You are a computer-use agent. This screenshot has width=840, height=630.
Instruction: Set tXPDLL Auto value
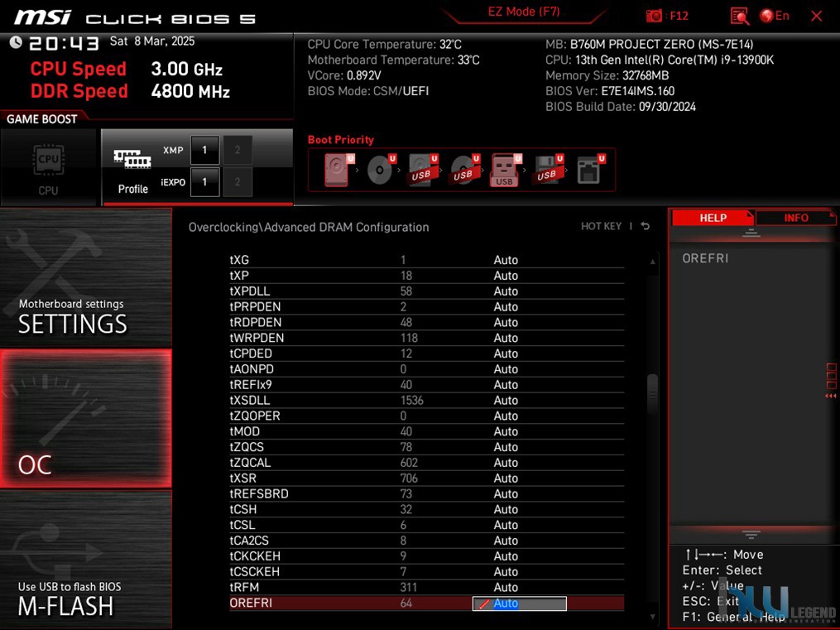pos(506,291)
